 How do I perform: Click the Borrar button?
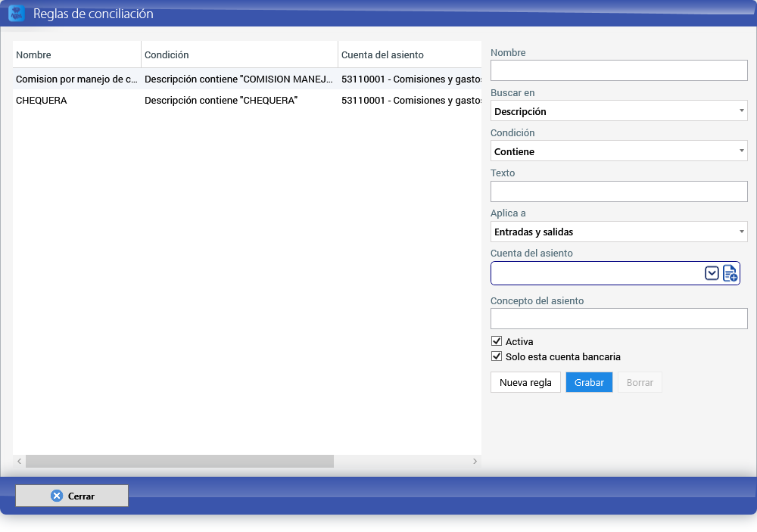pyautogui.click(x=640, y=382)
